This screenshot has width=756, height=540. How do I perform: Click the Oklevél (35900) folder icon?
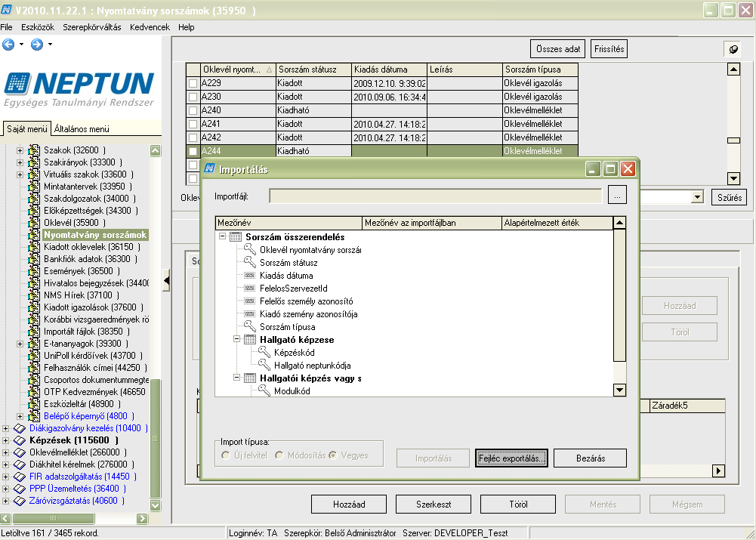tap(34, 222)
